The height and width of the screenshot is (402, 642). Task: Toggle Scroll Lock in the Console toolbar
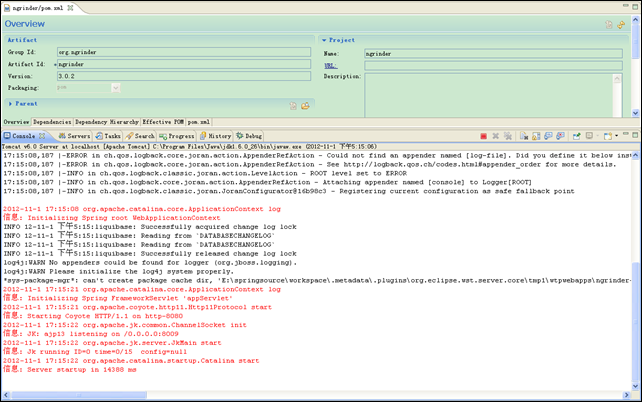click(537, 136)
